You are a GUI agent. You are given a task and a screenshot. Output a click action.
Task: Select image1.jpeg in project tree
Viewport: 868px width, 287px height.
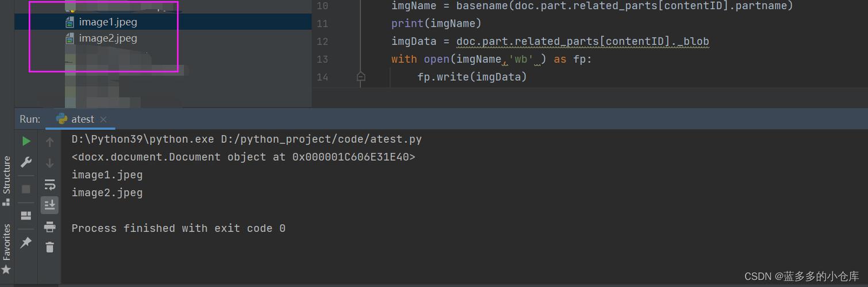[x=108, y=22]
